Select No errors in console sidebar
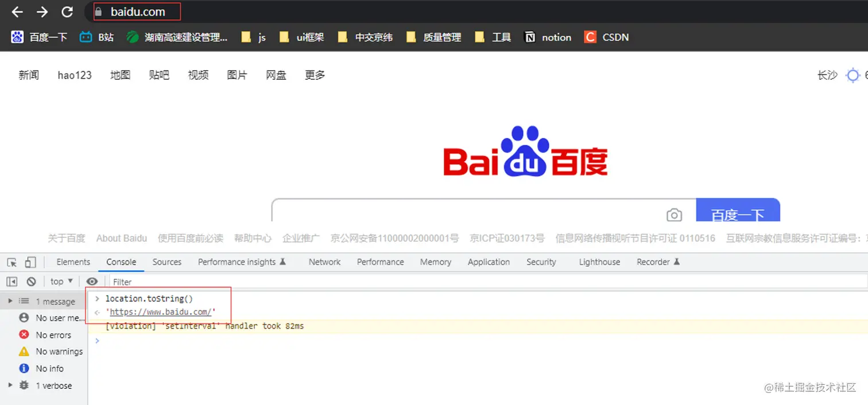 tap(44, 334)
